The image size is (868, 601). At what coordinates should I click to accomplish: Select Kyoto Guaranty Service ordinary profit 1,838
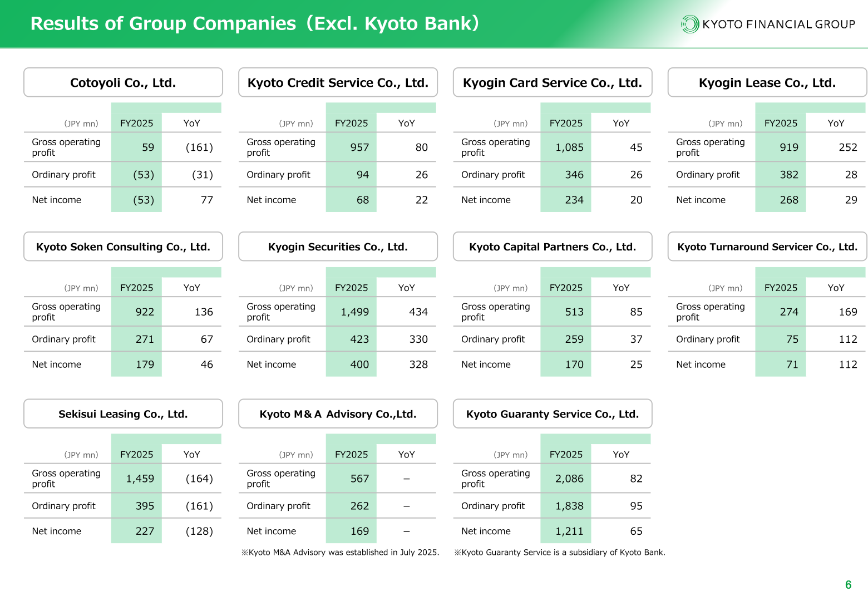(x=570, y=506)
